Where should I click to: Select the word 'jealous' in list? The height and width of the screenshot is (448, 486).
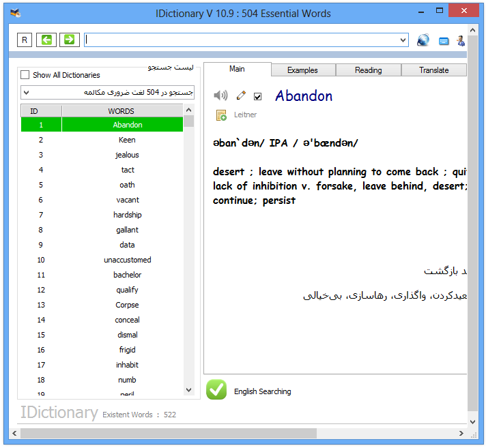click(127, 155)
